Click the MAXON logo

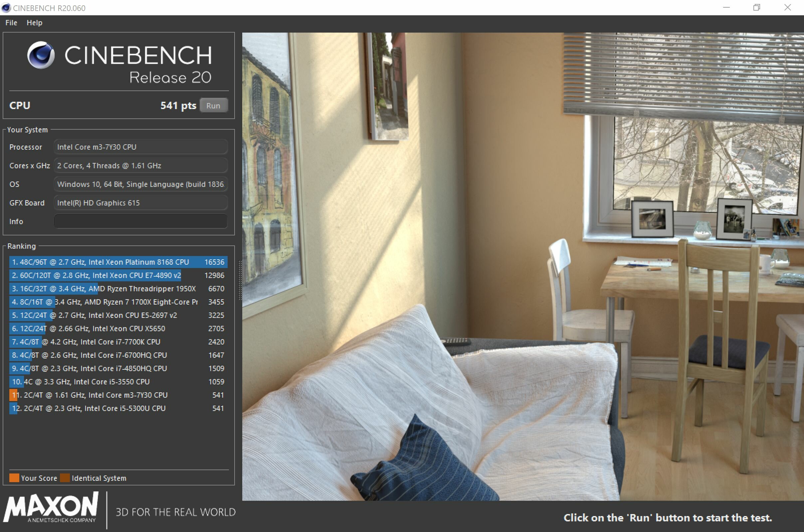click(51, 507)
